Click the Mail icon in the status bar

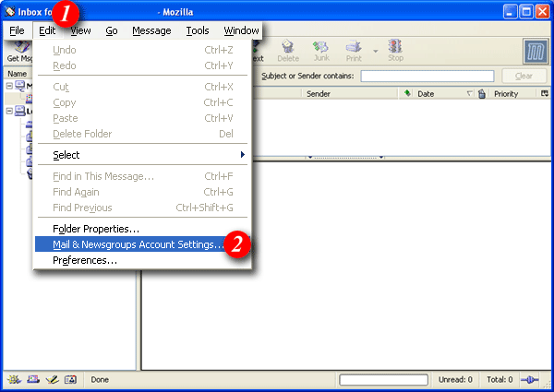[34, 379]
